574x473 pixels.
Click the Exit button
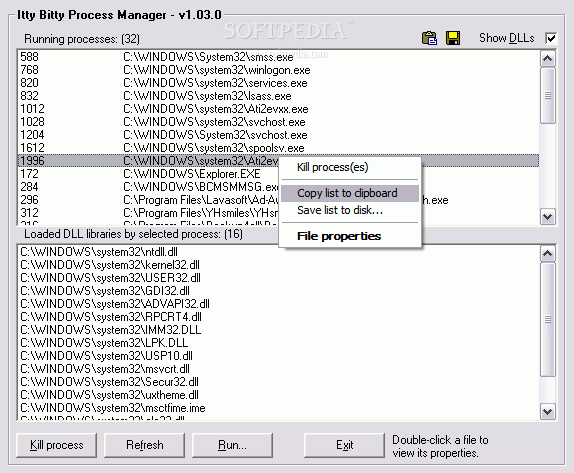pos(344,445)
